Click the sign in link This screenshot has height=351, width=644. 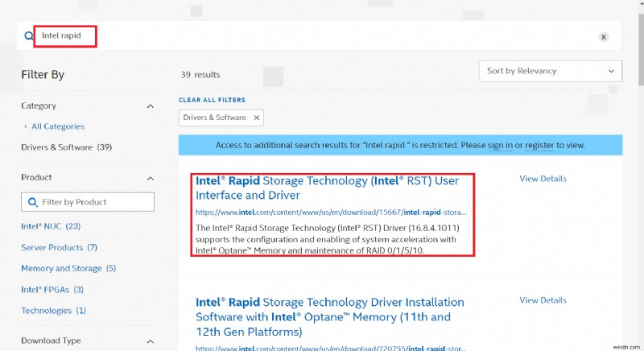(500, 146)
